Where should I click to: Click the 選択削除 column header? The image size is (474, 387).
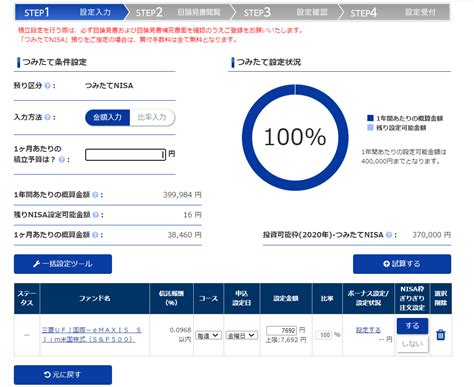[x=441, y=298]
